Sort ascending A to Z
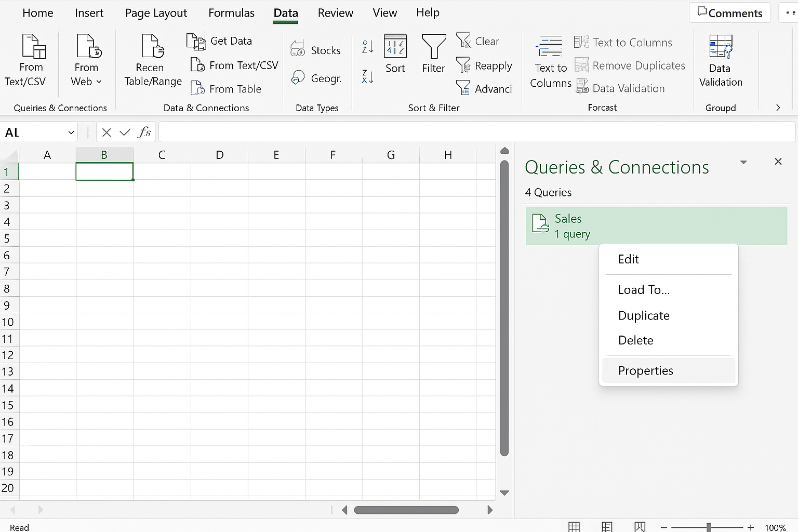 tap(368, 47)
